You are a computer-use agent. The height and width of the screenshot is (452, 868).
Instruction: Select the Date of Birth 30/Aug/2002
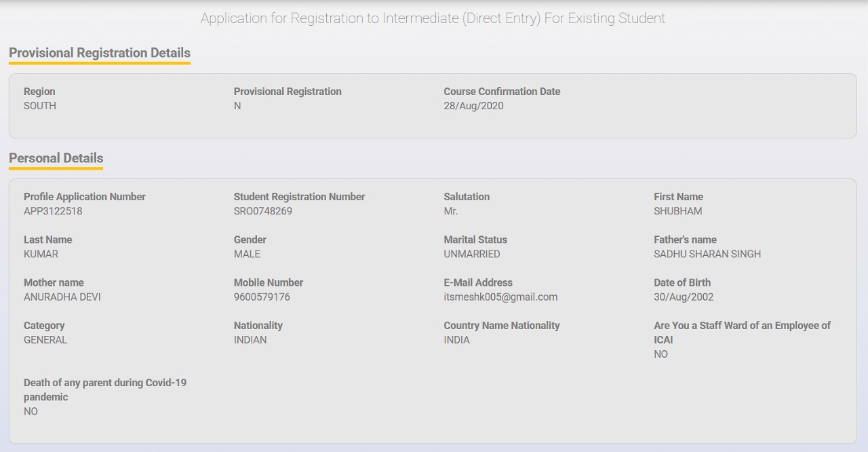(684, 297)
